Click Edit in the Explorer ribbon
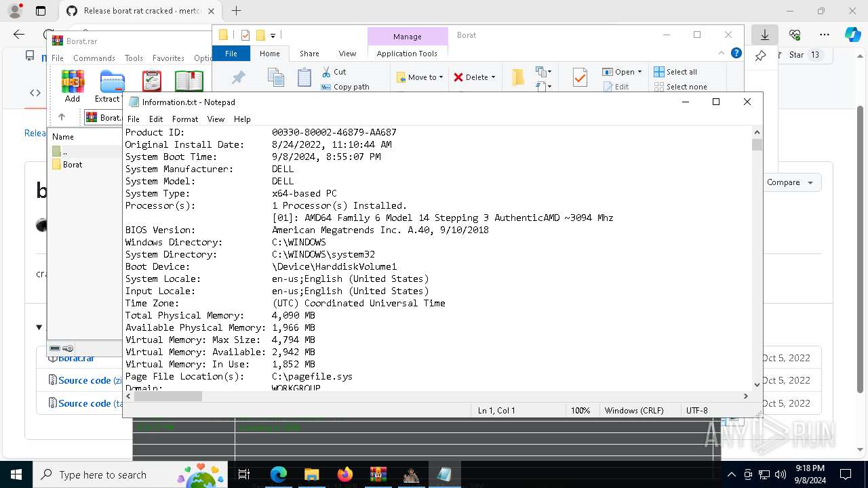The height and width of the screenshot is (488, 868). [x=616, y=87]
